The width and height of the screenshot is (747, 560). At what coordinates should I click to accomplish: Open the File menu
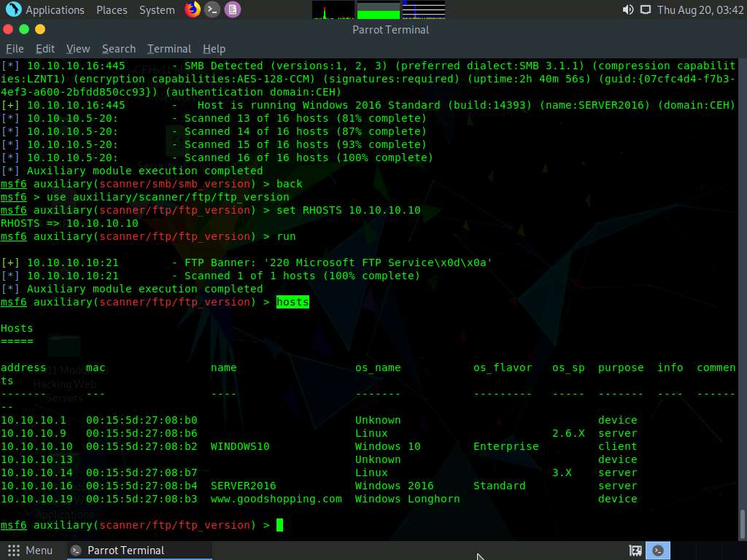pyautogui.click(x=15, y=49)
